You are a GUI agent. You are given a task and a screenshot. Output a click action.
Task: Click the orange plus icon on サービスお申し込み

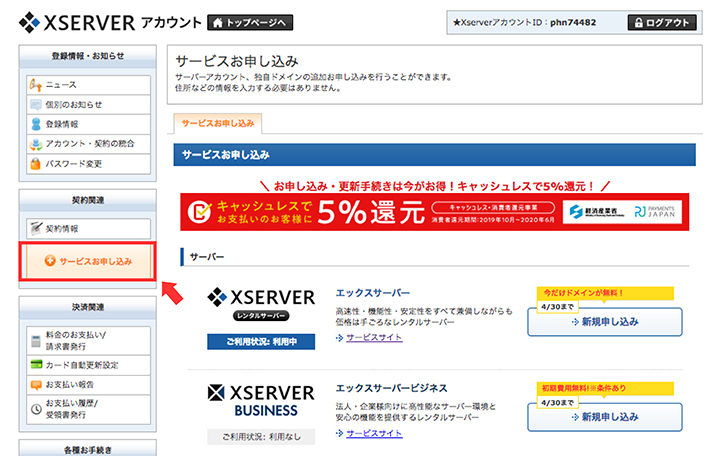(50, 261)
